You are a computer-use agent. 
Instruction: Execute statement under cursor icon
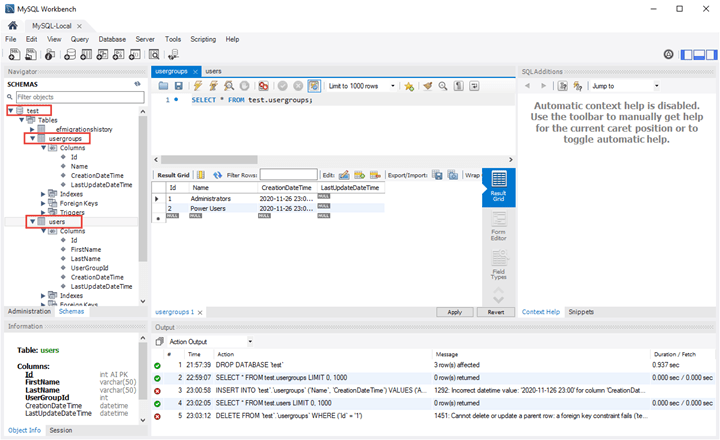coord(213,86)
